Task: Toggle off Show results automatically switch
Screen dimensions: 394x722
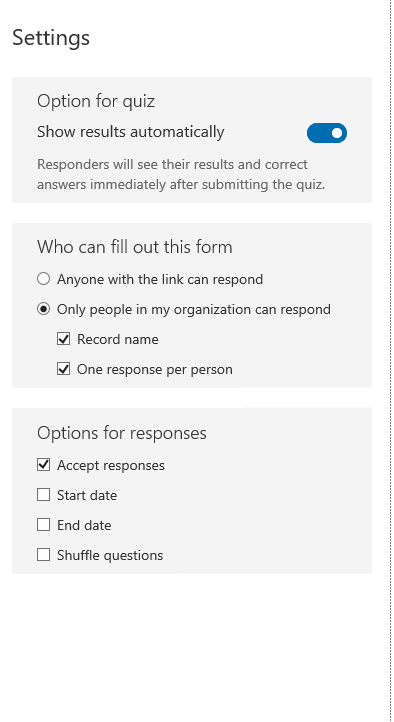Action: [x=327, y=133]
